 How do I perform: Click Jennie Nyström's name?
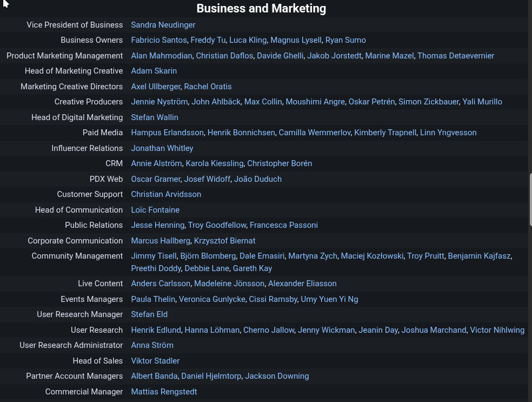click(159, 102)
